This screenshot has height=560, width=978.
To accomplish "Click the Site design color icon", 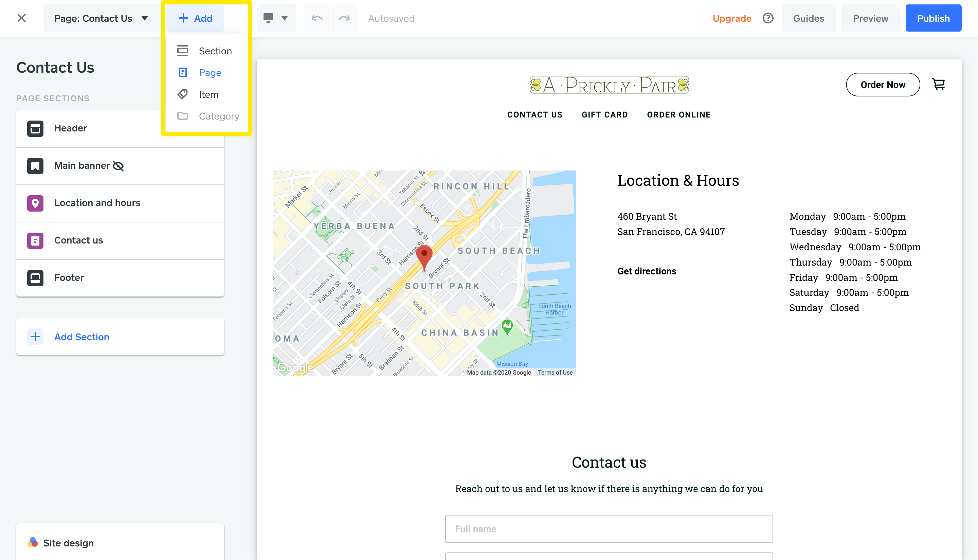I will coord(33,542).
